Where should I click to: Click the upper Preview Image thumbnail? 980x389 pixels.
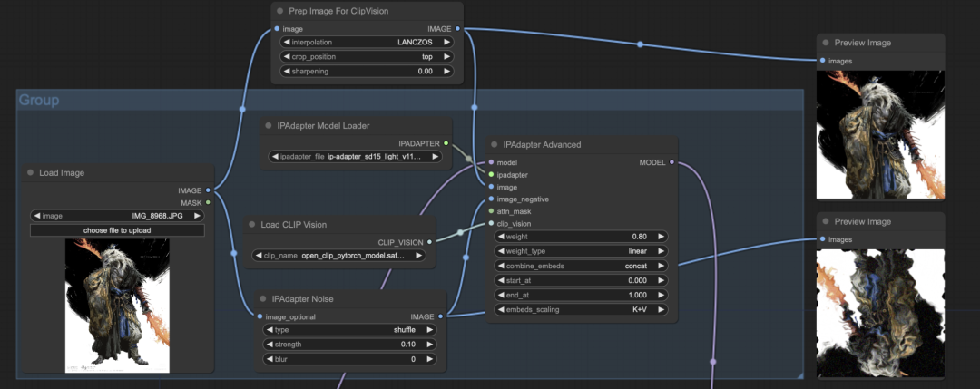880,135
